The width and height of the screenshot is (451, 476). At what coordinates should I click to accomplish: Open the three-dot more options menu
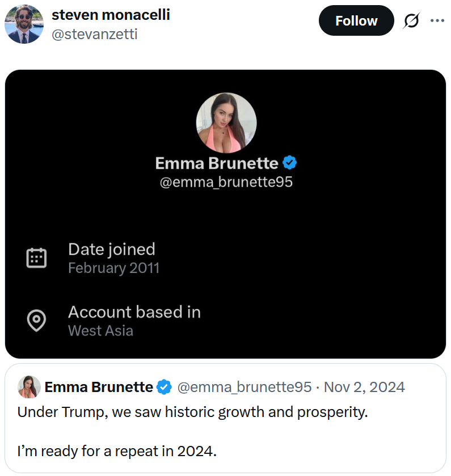pos(437,20)
